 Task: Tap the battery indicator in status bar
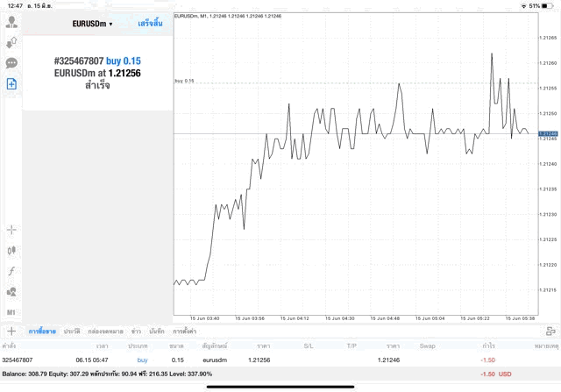(x=547, y=6)
